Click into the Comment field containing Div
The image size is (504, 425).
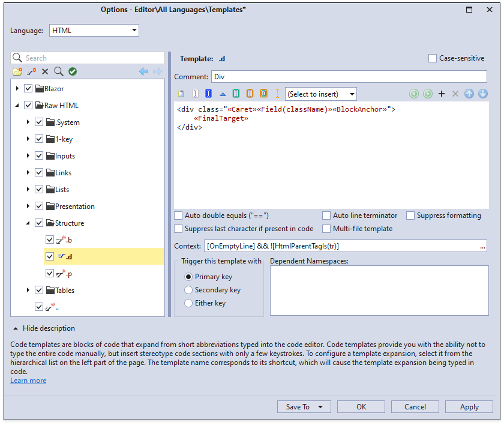[348, 77]
